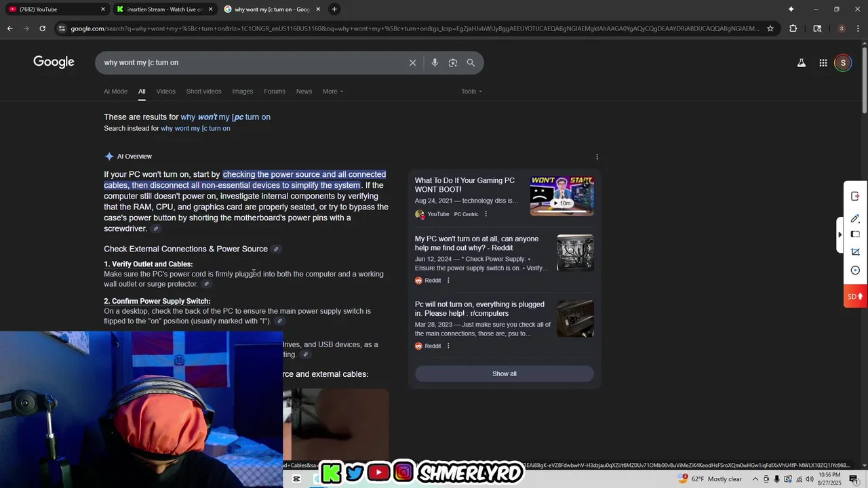Image resolution: width=868 pixels, height=488 pixels.
Task: Click the exit icon in side toolbar
Action: tap(855, 196)
